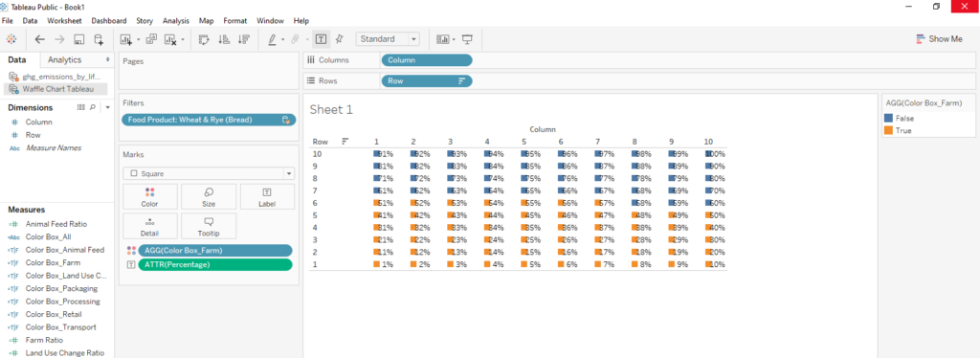Click the view data grid icon beside Dimensions
This screenshot has width=980, height=358.
coord(80,107)
